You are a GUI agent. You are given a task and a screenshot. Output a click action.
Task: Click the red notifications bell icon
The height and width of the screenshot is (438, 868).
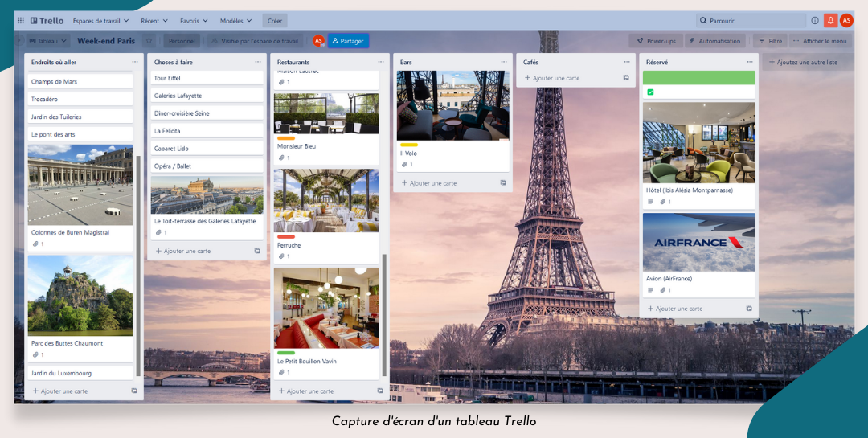[x=830, y=21]
